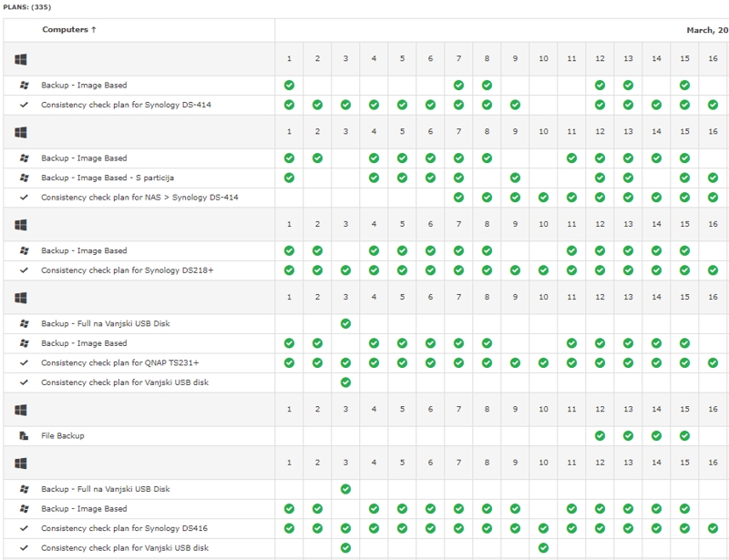Open the 'Backup - Image Based - S particija' plan
729x560 pixels.
[x=107, y=178]
